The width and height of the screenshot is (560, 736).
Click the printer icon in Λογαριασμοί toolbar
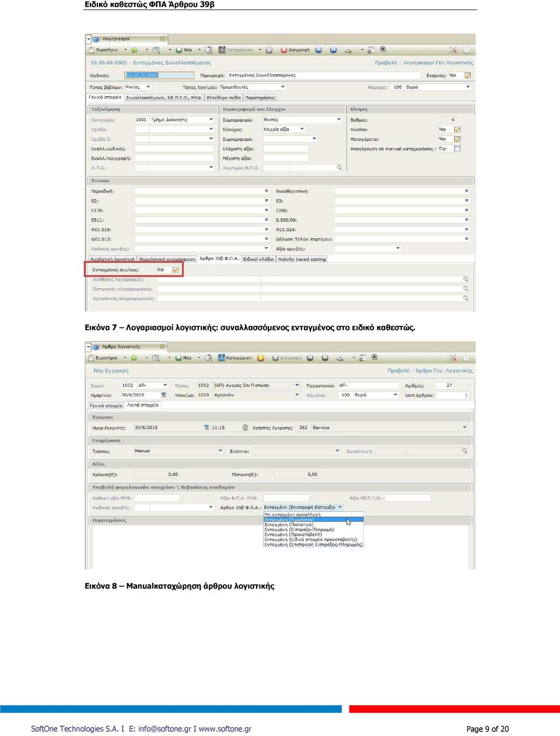pos(348,50)
